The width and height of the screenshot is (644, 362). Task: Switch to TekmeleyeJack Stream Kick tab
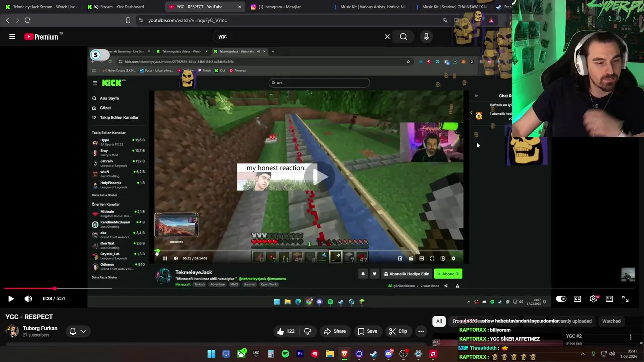pyautogui.click(x=40, y=7)
